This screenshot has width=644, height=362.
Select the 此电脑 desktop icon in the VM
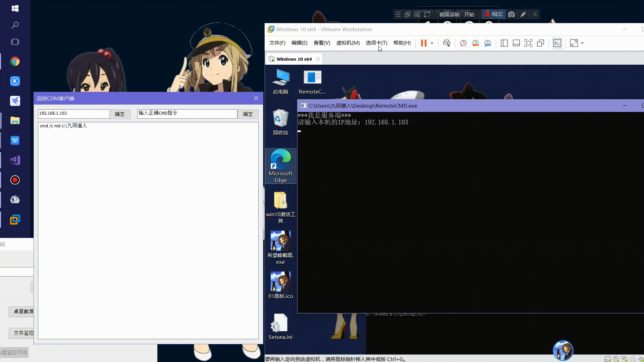click(280, 81)
